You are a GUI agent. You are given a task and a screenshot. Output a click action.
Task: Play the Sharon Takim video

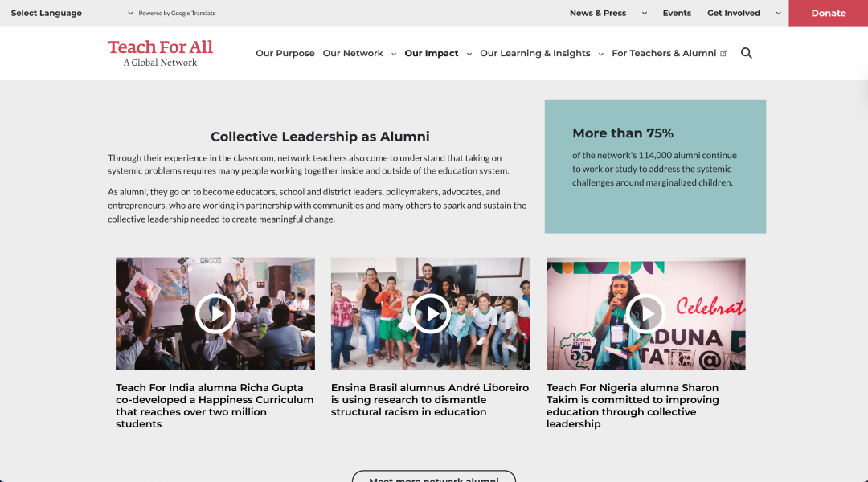[645, 314]
